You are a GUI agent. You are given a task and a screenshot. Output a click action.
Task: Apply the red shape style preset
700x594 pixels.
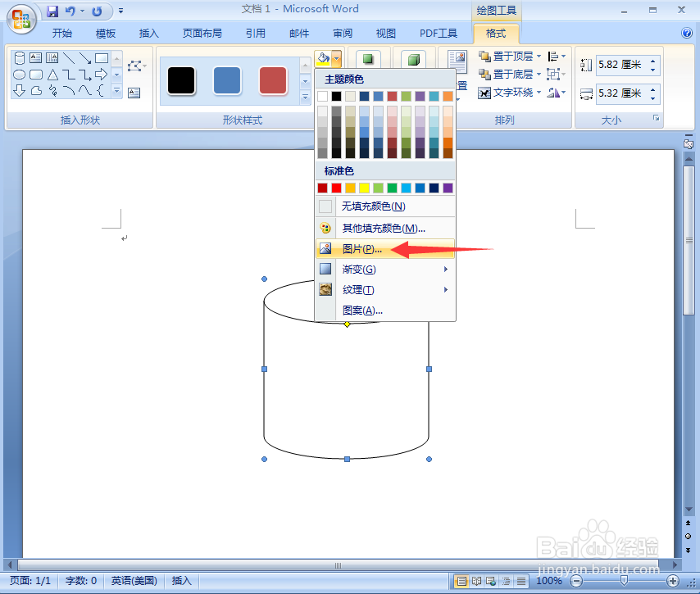click(x=273, y=81)
